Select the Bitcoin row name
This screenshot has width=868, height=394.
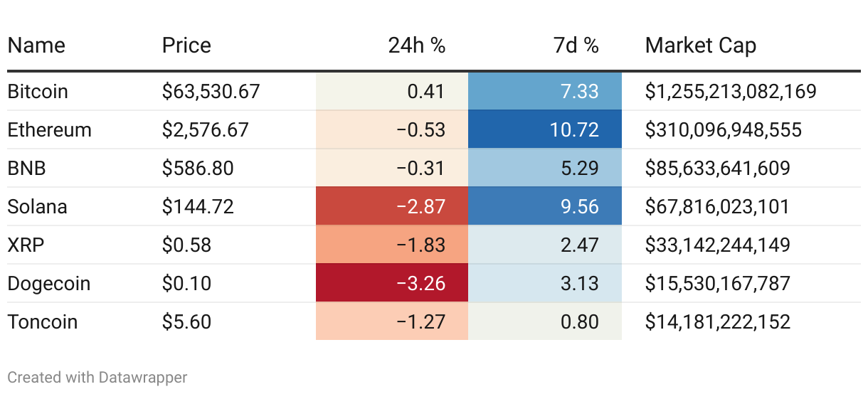point(38,91)
